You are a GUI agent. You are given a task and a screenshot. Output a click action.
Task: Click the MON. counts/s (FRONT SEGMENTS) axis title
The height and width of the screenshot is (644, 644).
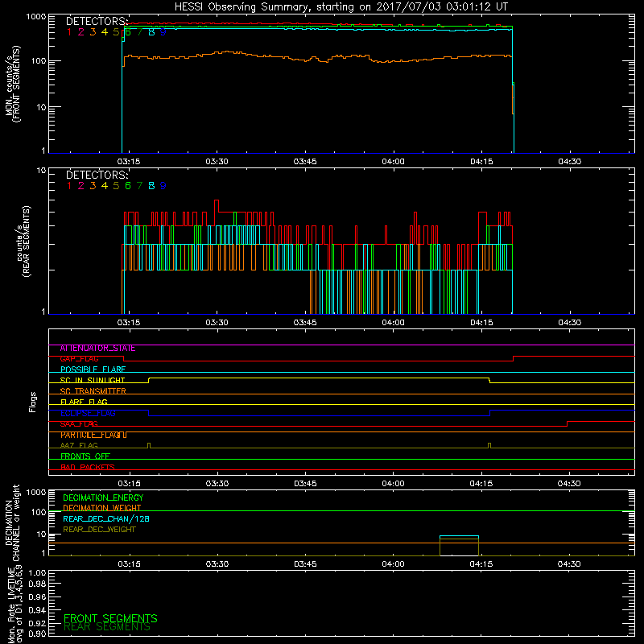point(13,84)
